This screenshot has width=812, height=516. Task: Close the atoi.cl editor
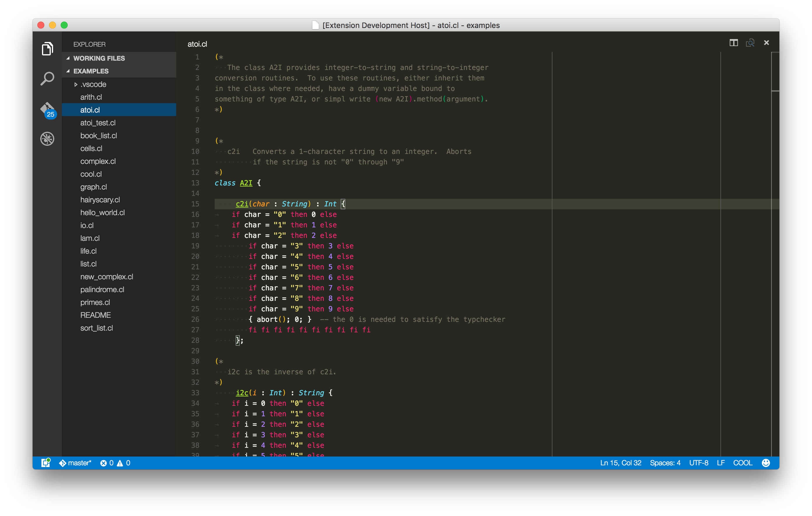(766, 43)
